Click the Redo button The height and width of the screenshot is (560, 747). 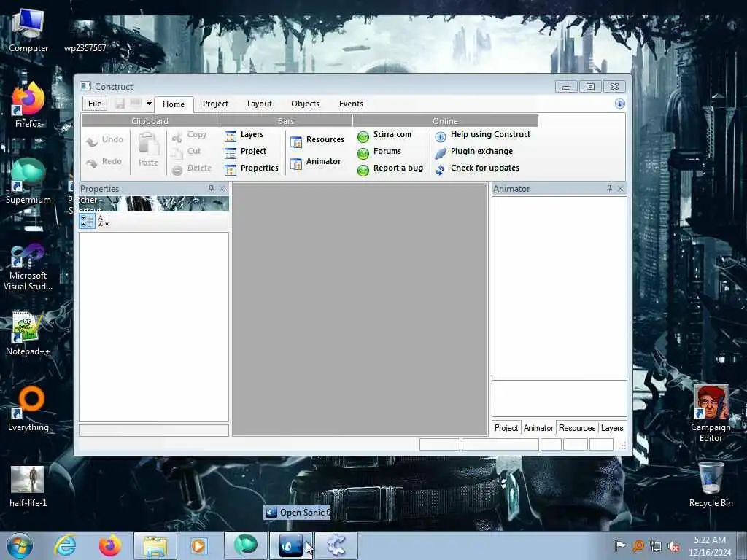(x=104, y=162)
